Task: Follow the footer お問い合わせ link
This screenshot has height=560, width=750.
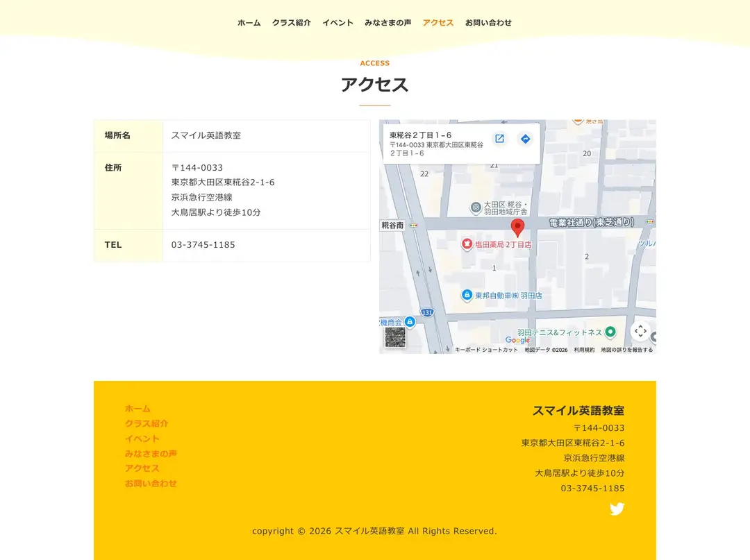Action: (151, 484)
